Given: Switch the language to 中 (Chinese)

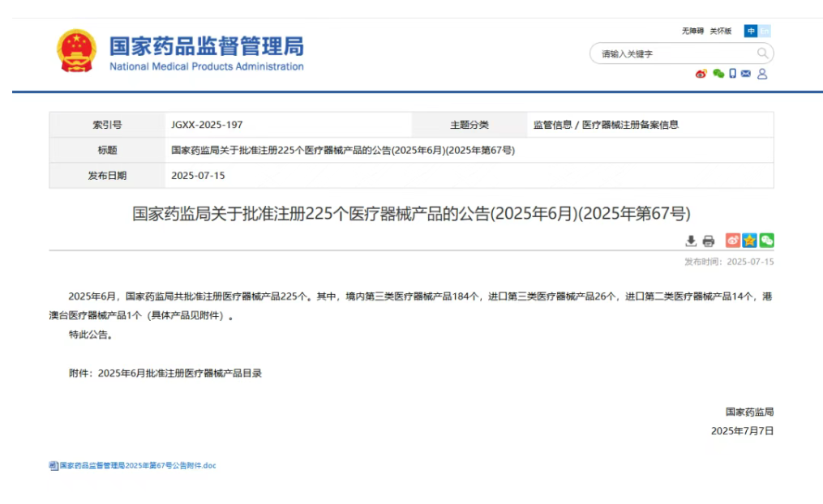Looking at the screenshot, I should [x=751, y=31].
